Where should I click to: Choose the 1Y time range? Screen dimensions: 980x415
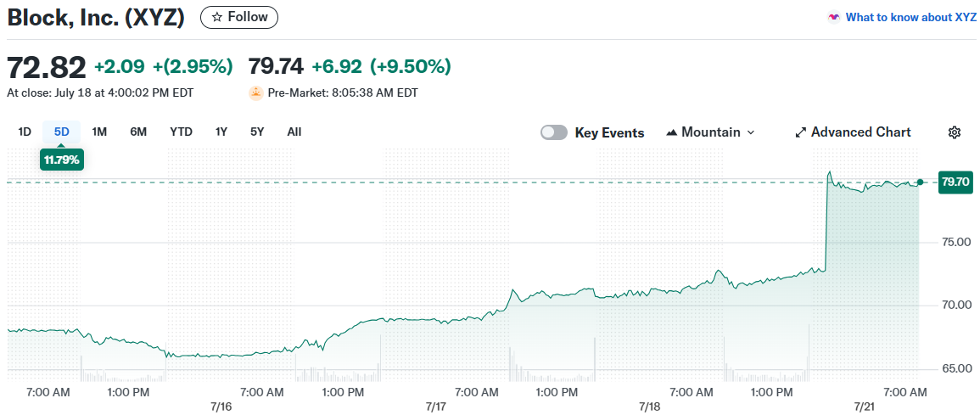(x=221, y=132)
